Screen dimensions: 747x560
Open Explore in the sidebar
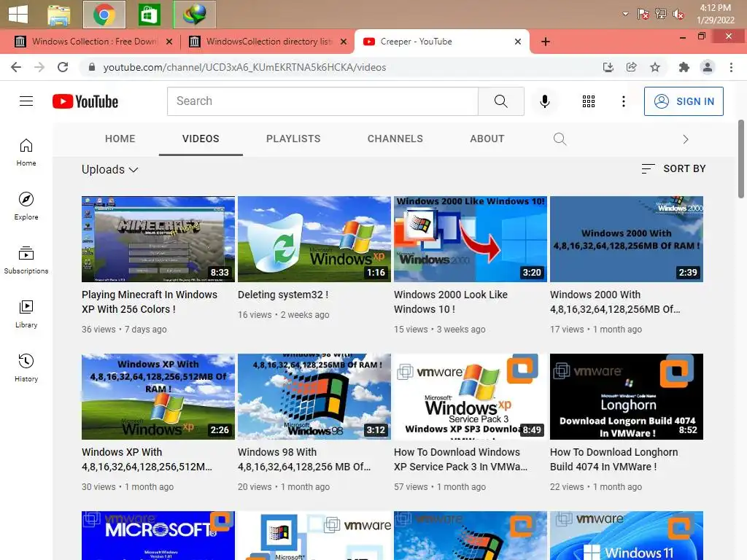coord(26,206)
